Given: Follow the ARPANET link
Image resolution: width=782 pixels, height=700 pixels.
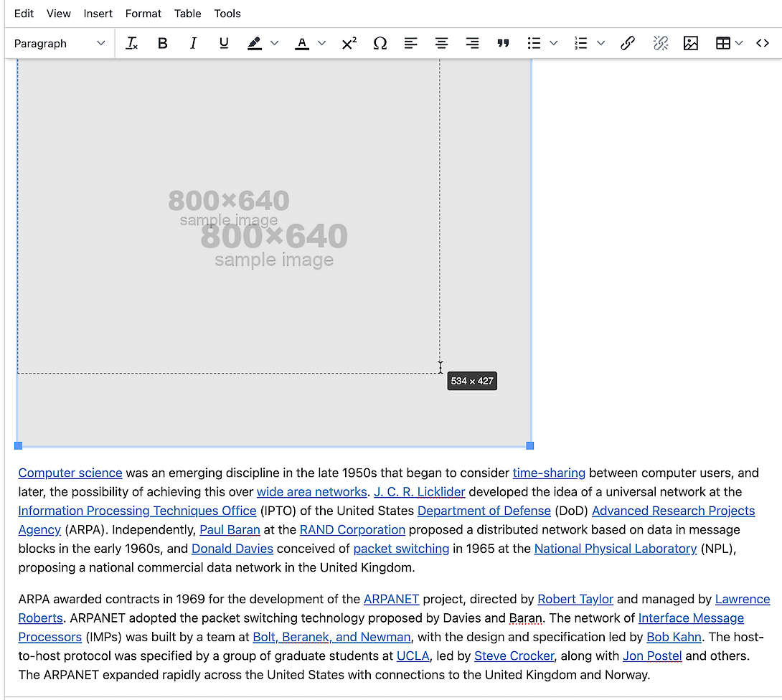Looking at the screenshot, I should point(391,600).
